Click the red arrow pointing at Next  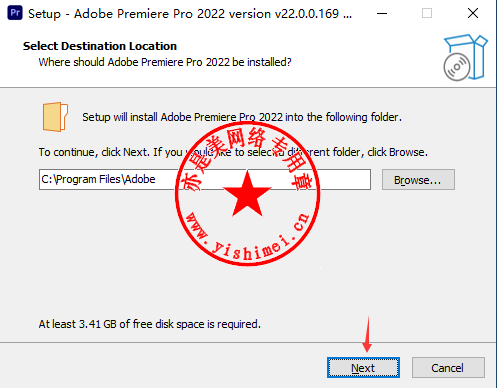[367, 334]
